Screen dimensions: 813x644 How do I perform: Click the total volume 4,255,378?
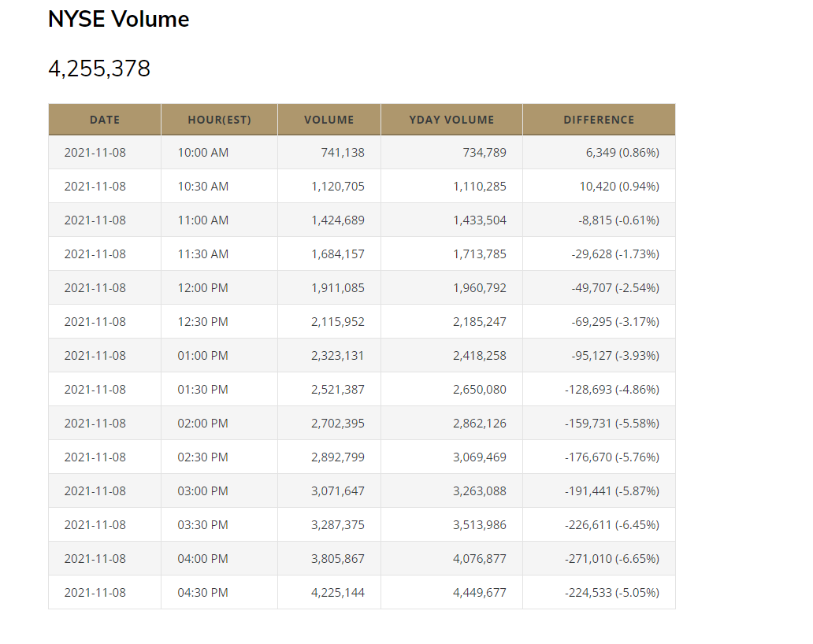(99, 69)
